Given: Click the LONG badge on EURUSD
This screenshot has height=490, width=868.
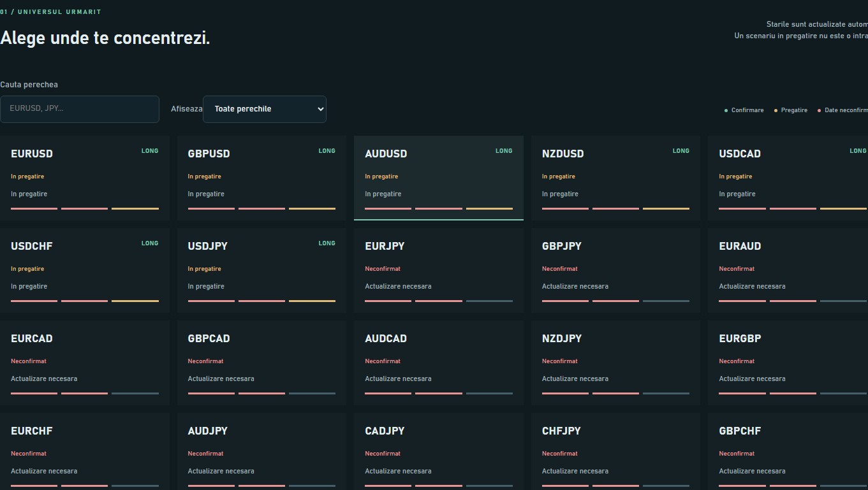Looking at the screenshot, I should (x=150, y=151).
